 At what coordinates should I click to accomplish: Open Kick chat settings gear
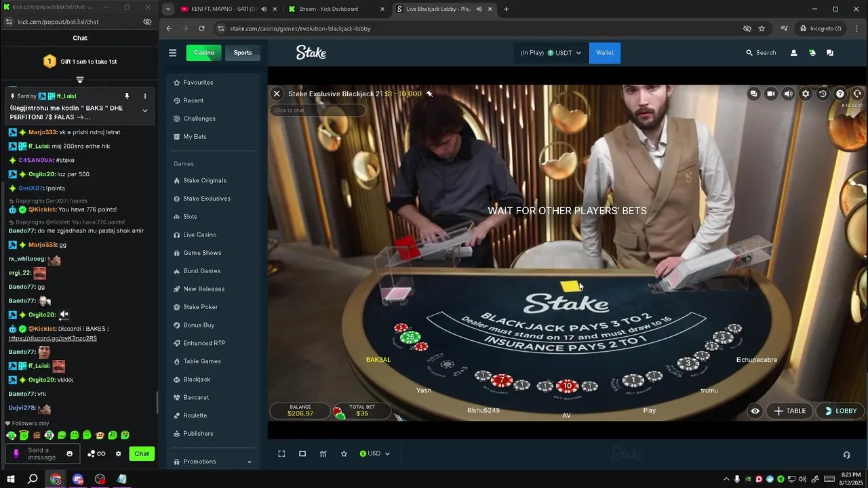118,454
